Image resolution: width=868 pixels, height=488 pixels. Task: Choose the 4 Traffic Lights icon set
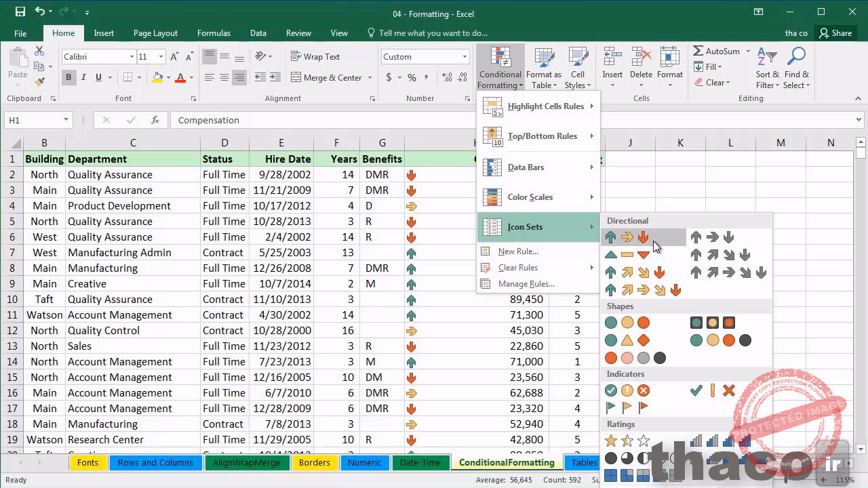(720, 340)
